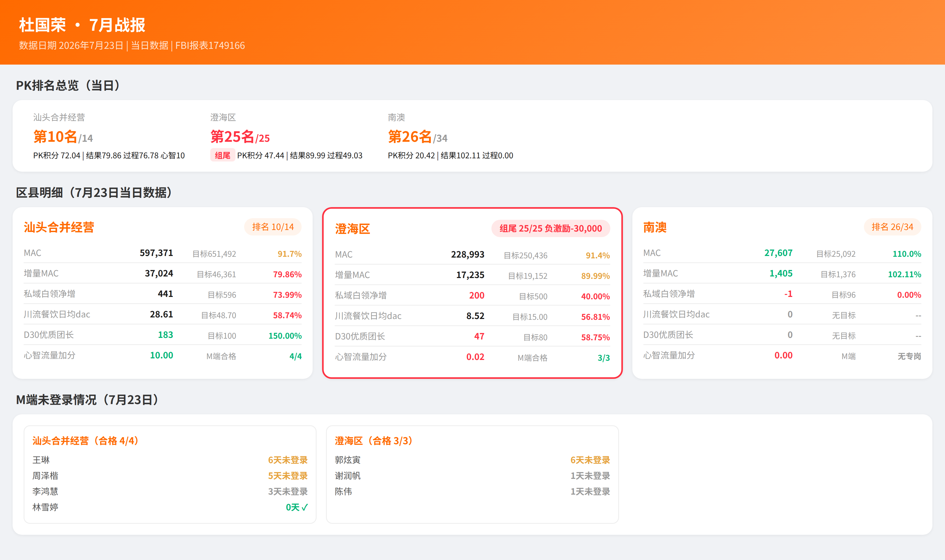Image resolution: width=945 pixels, height=560 pixels.
Task: Click the 40.00% completion rate
Action: click(595, 296)
